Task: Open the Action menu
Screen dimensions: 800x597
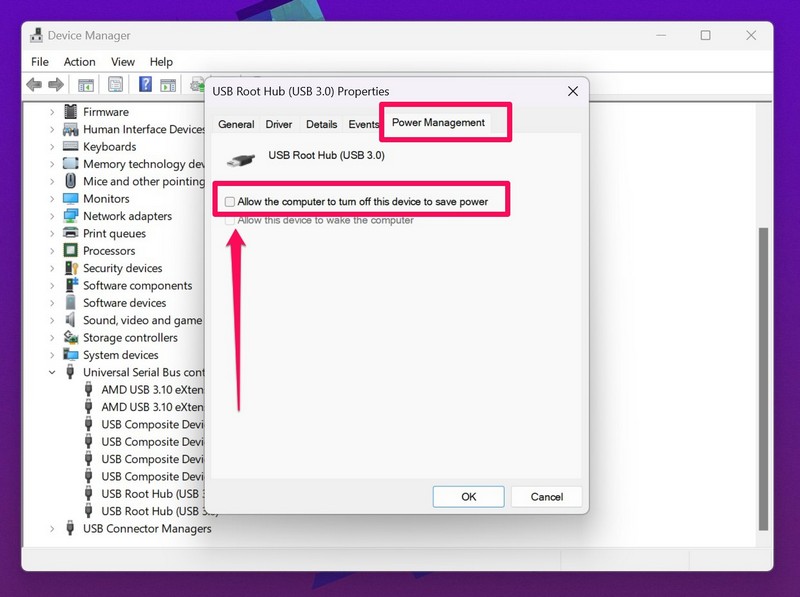Action: point(79,62)
